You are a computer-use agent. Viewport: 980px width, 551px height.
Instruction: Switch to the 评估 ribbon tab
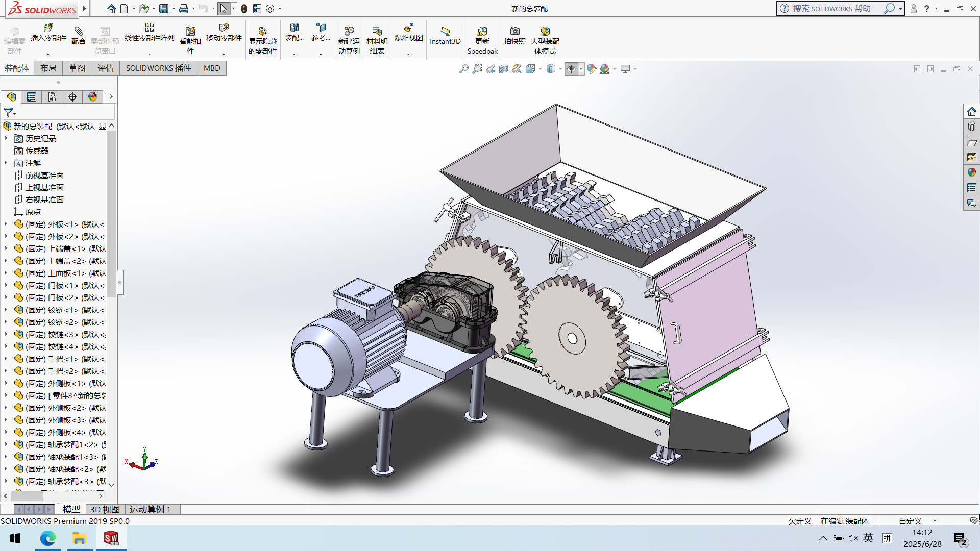pos(106,68)
